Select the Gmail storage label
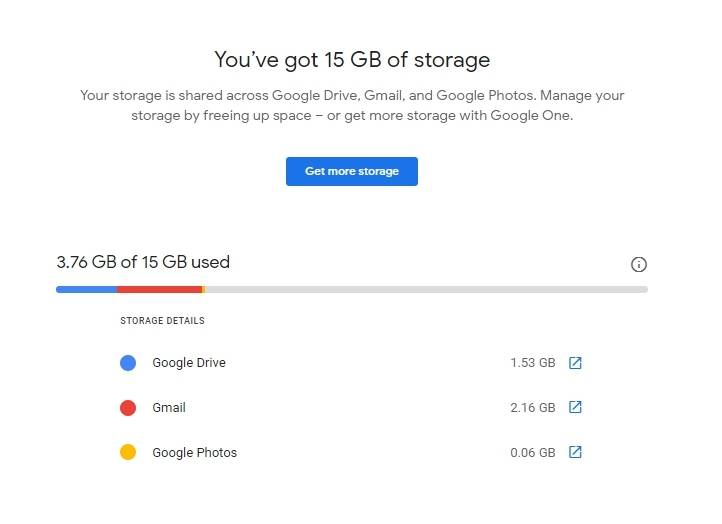 pyautogui.click(x=169, y=408)
